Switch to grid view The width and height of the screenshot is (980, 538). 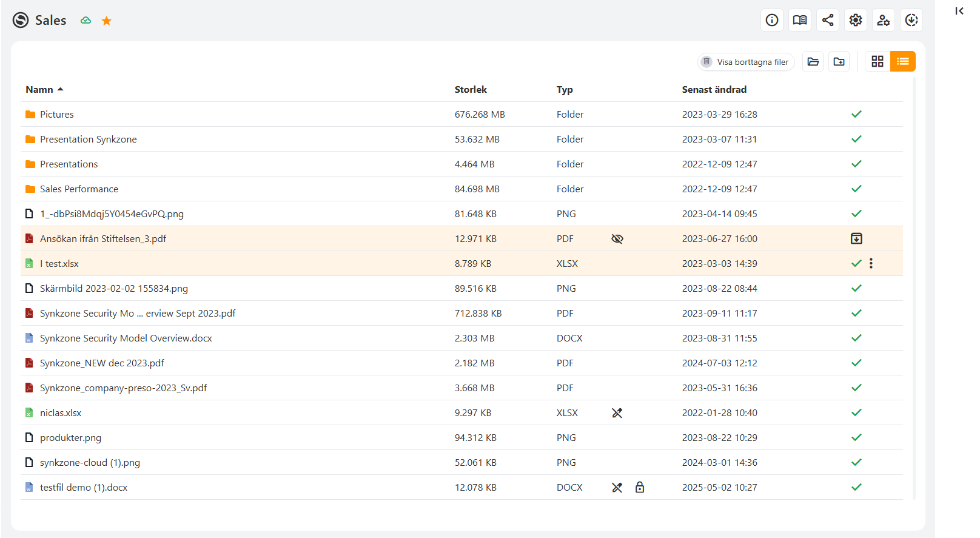click(x=878, y=61)
